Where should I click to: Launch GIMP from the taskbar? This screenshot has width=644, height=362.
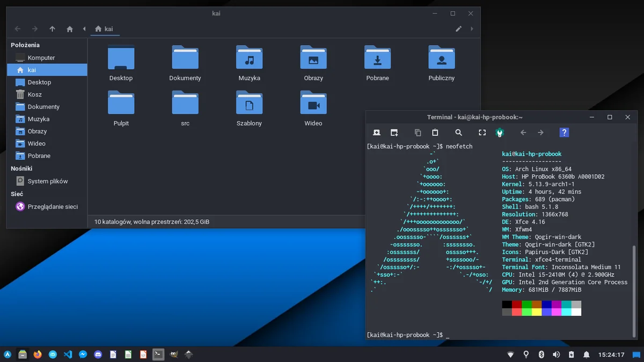pyautogui.click(x=173, y=354)
